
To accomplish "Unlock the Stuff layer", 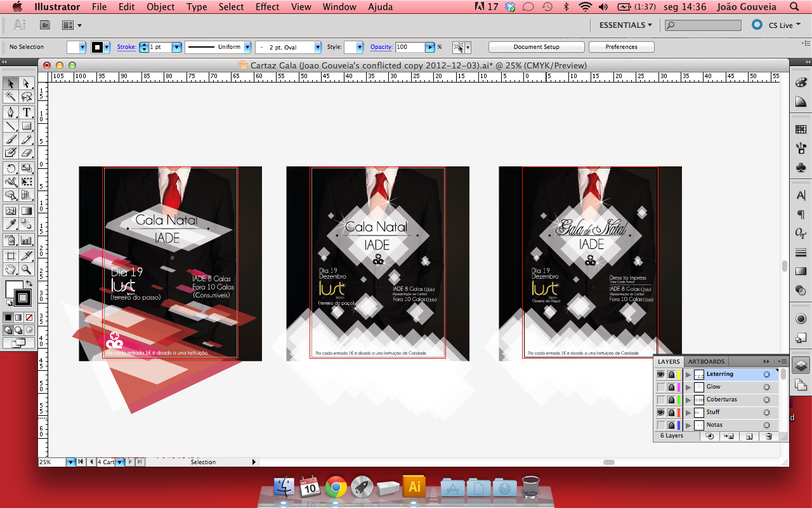I will (671, 413).
